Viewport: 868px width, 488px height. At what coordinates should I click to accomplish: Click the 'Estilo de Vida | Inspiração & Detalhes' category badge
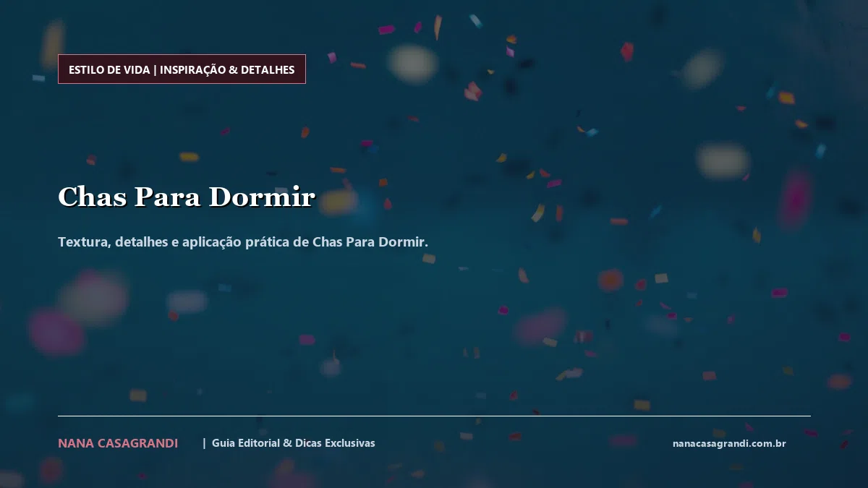(x=182, y=69)
